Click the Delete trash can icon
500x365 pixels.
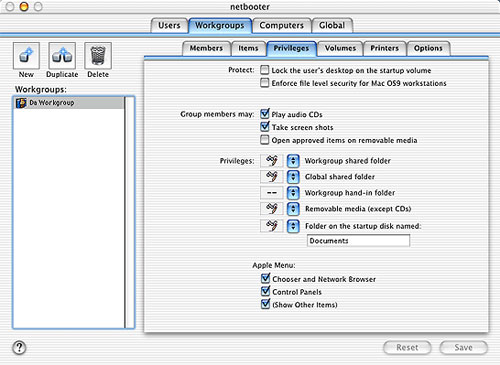[x=98, y=55]
